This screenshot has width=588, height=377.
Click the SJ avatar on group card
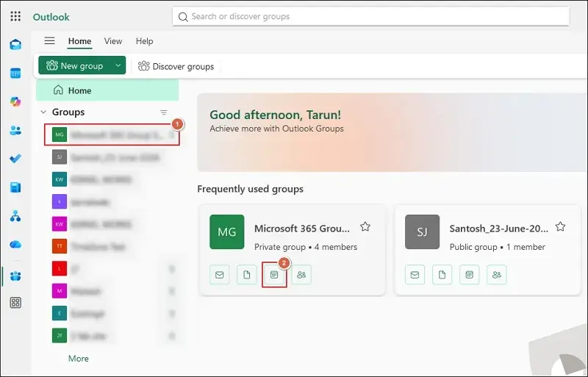click(x=422, y=231)
